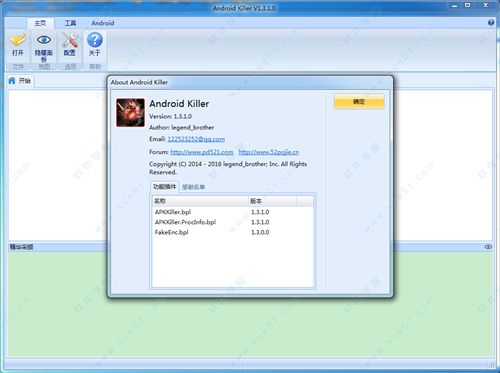Image resolution: width=500 pixels, height=373 pixels.
Task: Open the configuration wrench icon
Action: 70,40
